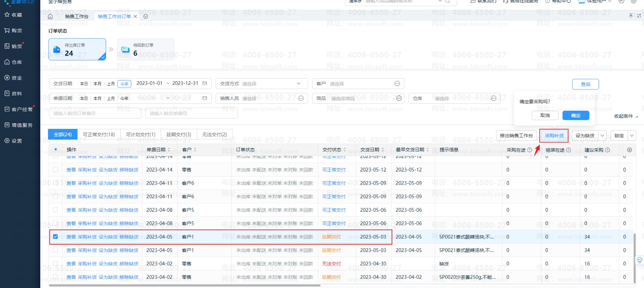
Task: Click the sales order number input field
Action: 95,113
